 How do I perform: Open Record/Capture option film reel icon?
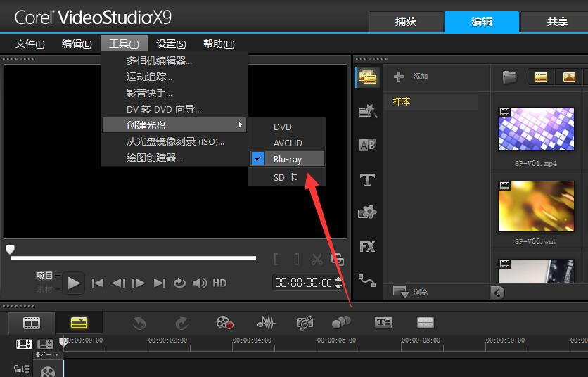(225, 323)
